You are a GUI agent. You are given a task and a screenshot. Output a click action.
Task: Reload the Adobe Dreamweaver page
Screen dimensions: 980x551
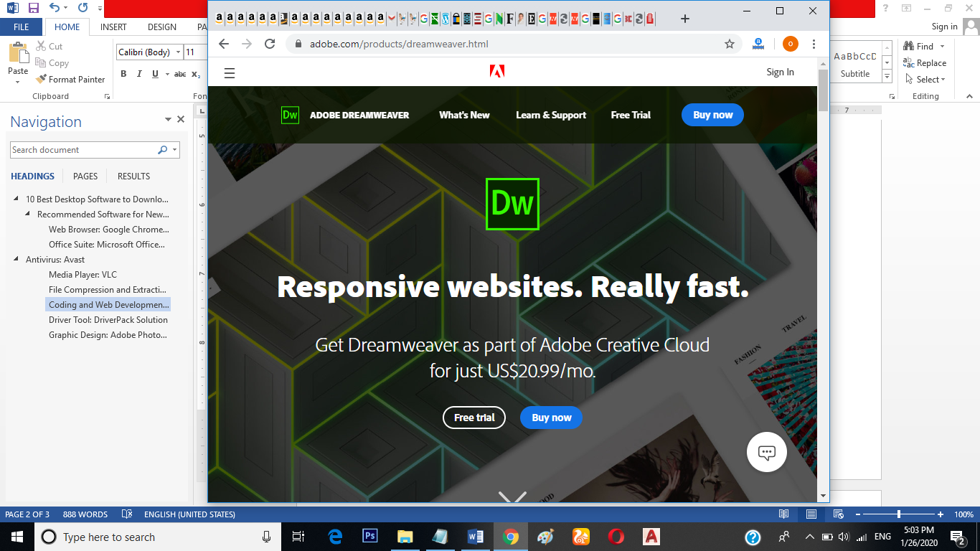[270, 44]
